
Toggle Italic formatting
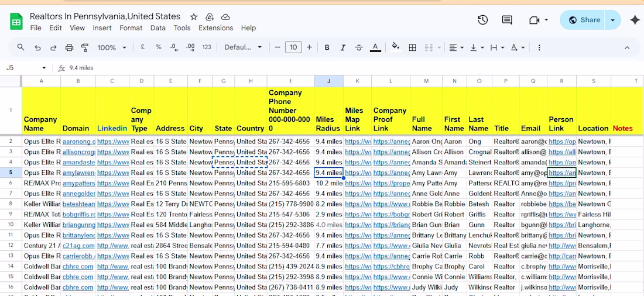click(342, 47)
